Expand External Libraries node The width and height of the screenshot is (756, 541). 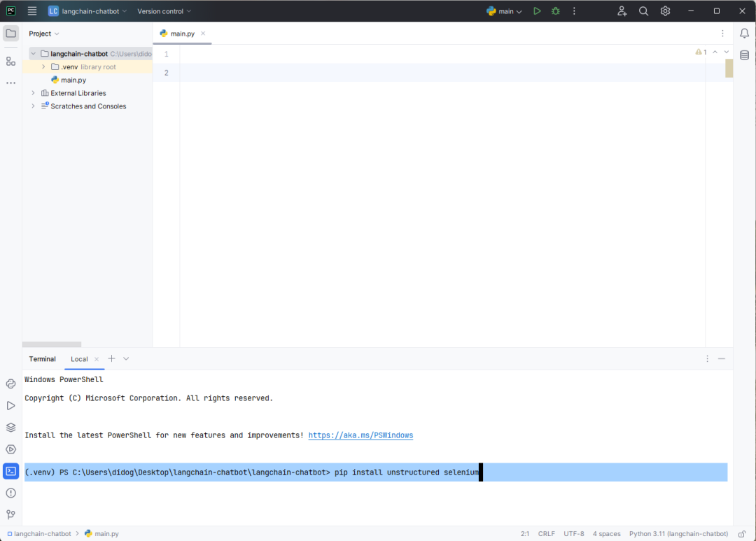pyautogui.click(x=34, y=93)
